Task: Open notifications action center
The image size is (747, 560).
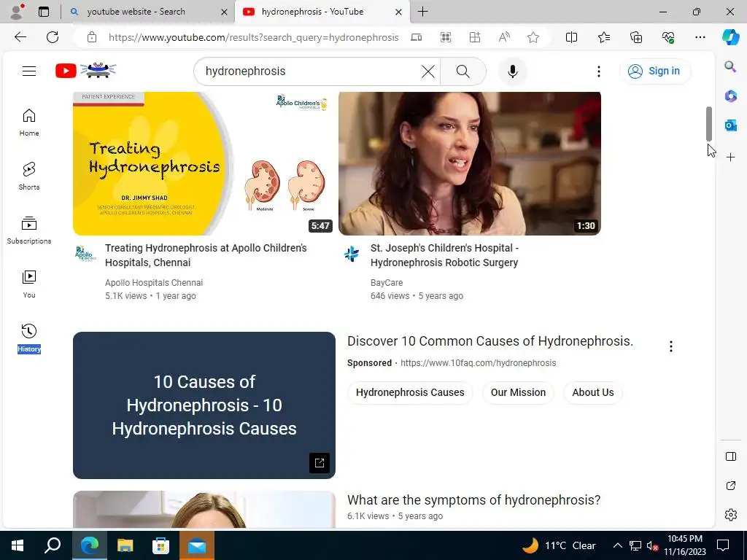Action: click(x=723, y=545)
